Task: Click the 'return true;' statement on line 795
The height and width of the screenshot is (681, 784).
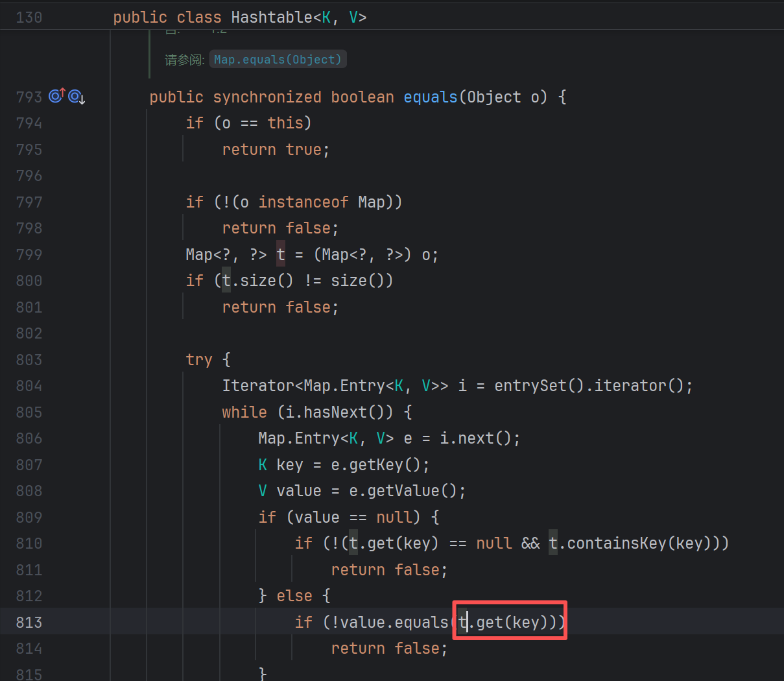Action: click(276, 150)
